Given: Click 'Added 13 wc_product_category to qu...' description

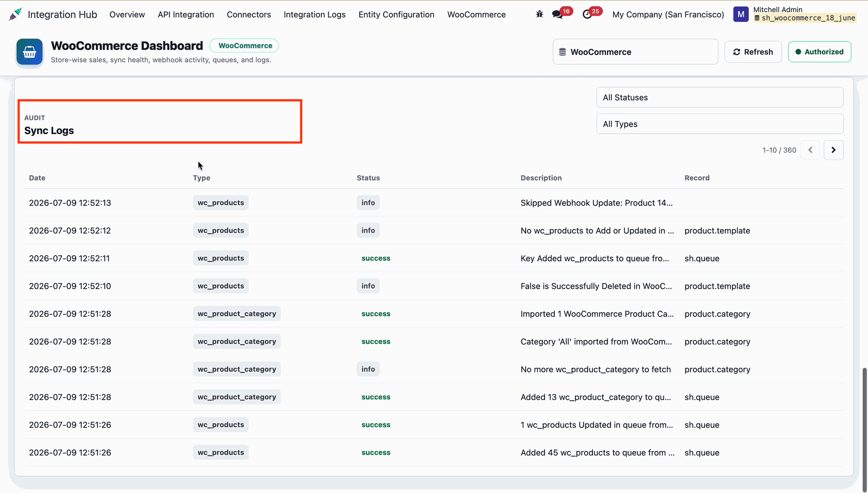Looking at the screenshot, I should tap(596, 397).
